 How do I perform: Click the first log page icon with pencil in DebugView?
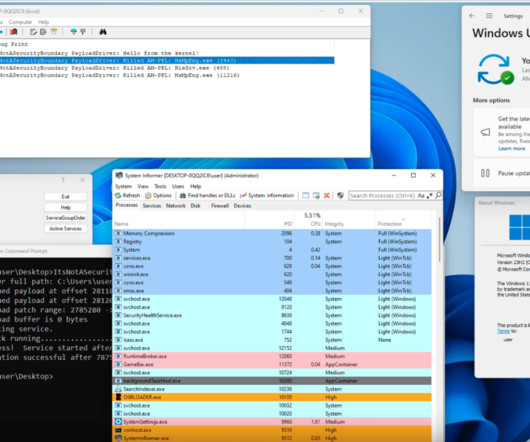point(33,32)
